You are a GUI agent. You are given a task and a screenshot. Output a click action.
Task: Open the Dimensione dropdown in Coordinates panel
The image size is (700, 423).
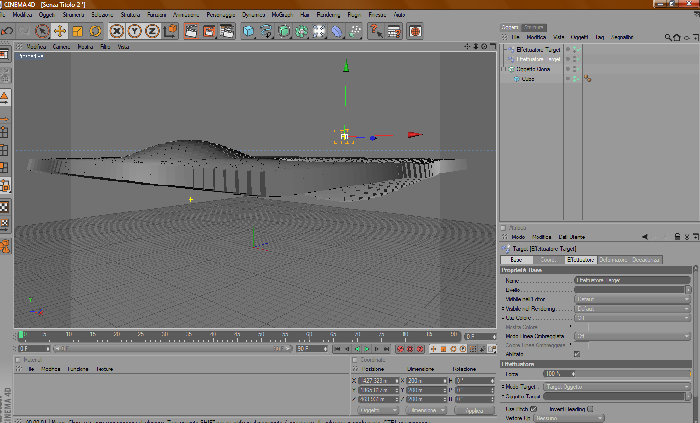[426, 411]
